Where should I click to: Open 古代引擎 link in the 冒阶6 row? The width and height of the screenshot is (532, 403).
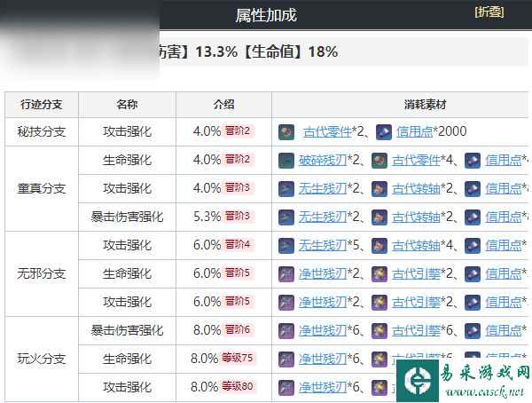pos(417,330)
